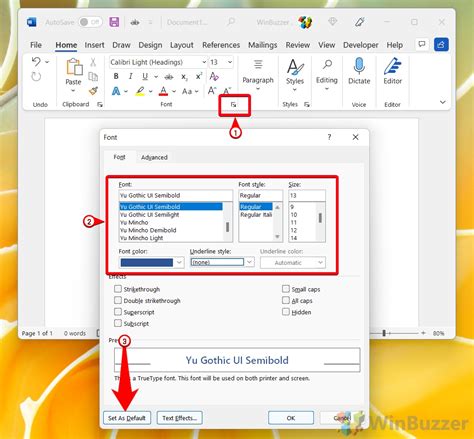Toggle Bold formatting
Screen dimensions: 474x439
116,76
